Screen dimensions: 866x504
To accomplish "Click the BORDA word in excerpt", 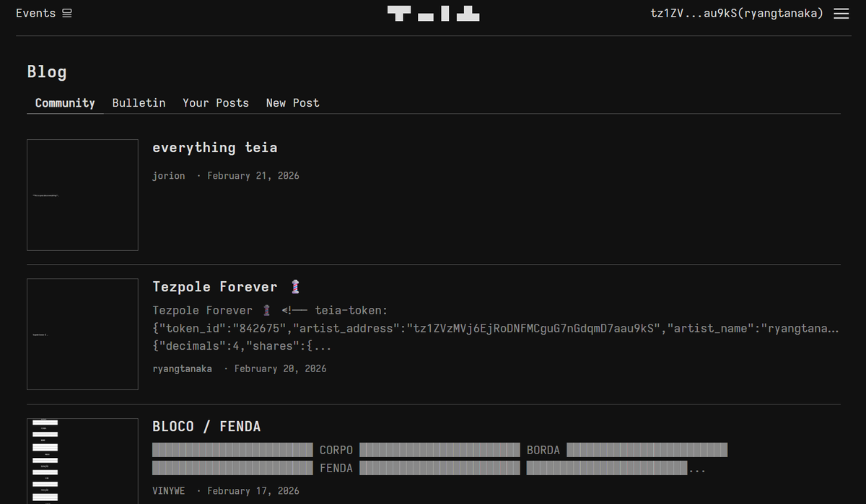I will 543,451.
